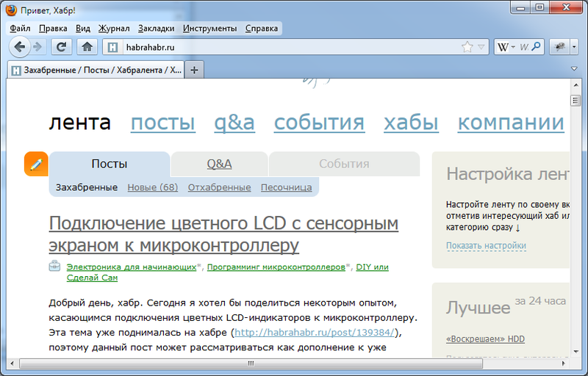
Task: Click vertical scrollbar up arrow
Action: tap(576, 85)
